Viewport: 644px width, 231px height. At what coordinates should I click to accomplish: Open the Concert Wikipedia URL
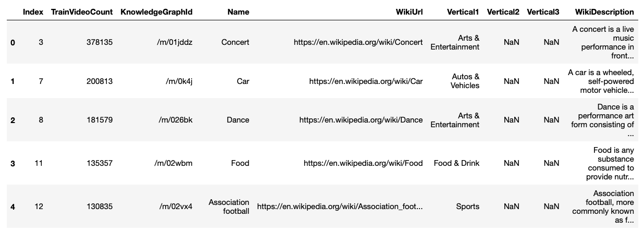358,42
